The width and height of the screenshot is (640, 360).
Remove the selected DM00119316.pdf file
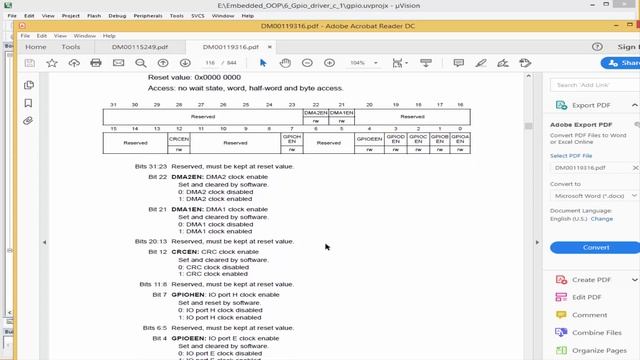pos(635,168)
